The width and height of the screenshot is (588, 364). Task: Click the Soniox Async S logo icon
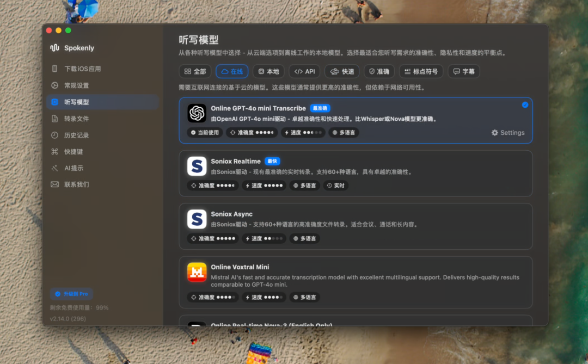[197, 219]
